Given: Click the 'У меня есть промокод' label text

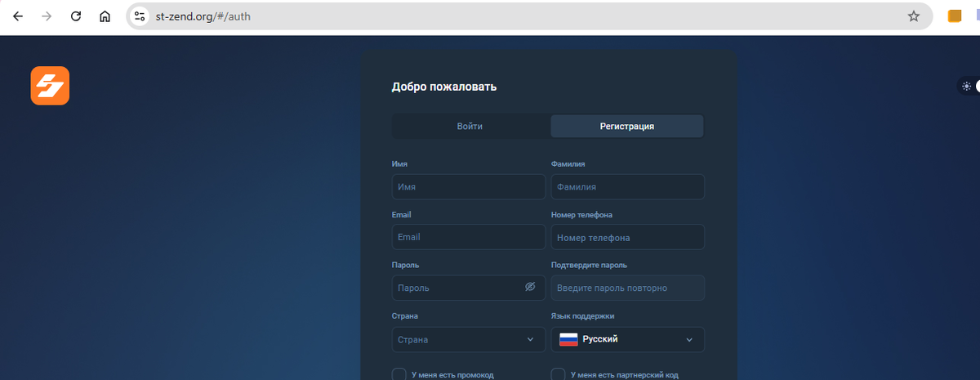Looking at the screenshot, I should coord(452,375).
